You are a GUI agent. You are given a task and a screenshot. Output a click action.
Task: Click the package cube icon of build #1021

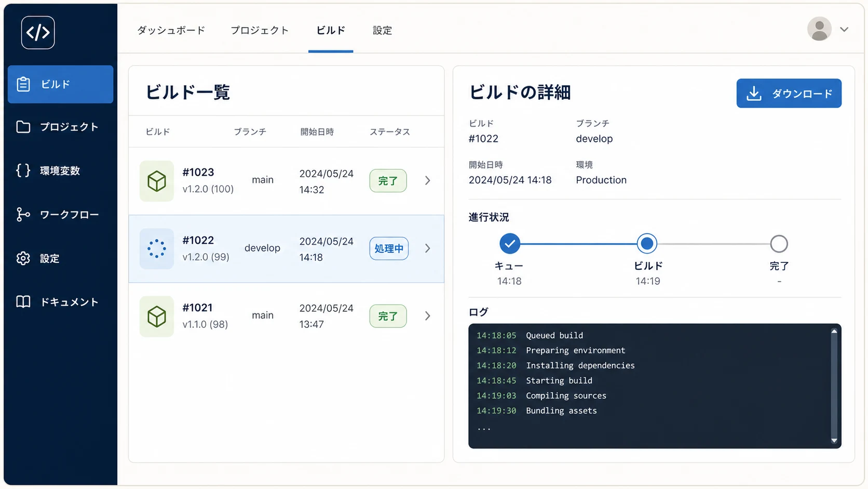tap(157, 316)
